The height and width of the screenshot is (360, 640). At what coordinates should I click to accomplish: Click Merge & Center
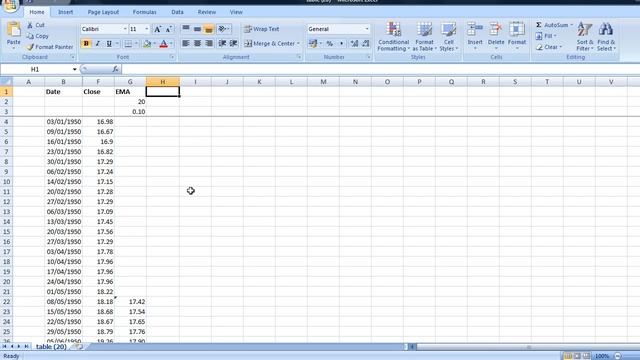click(x=272, y=44)
